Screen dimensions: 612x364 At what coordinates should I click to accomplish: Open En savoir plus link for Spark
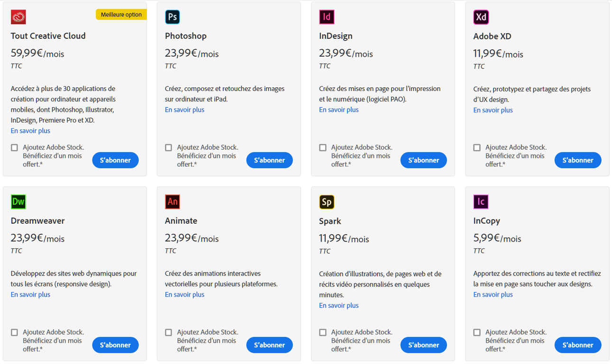[x=338, y=305]
